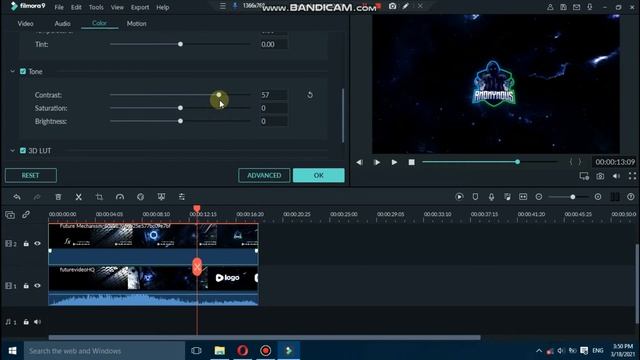Delete the selected clip with the trash icon

pyautogui.click(x=58, y=197)
